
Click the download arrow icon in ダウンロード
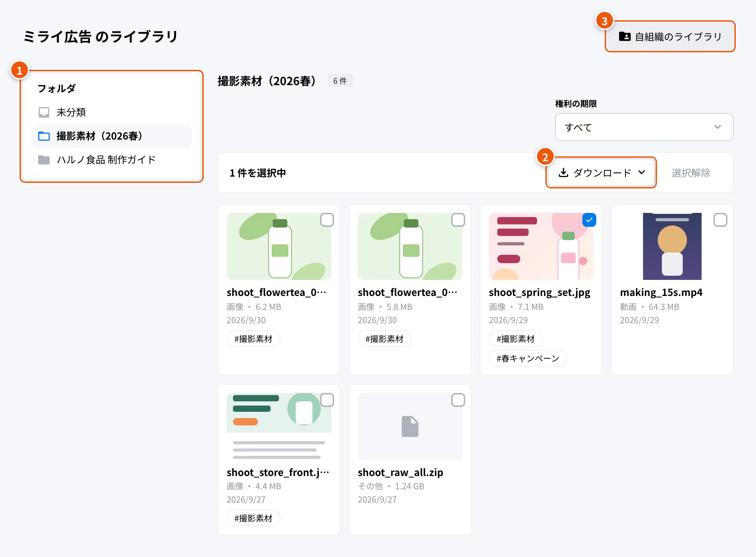564,173
